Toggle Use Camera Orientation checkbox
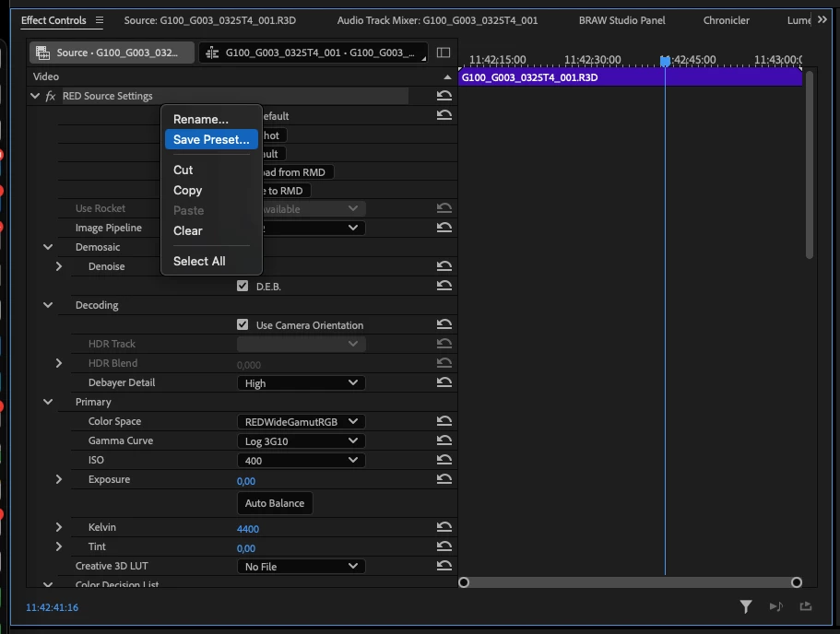Screen dimensions: 840x634 coord(243,324)
